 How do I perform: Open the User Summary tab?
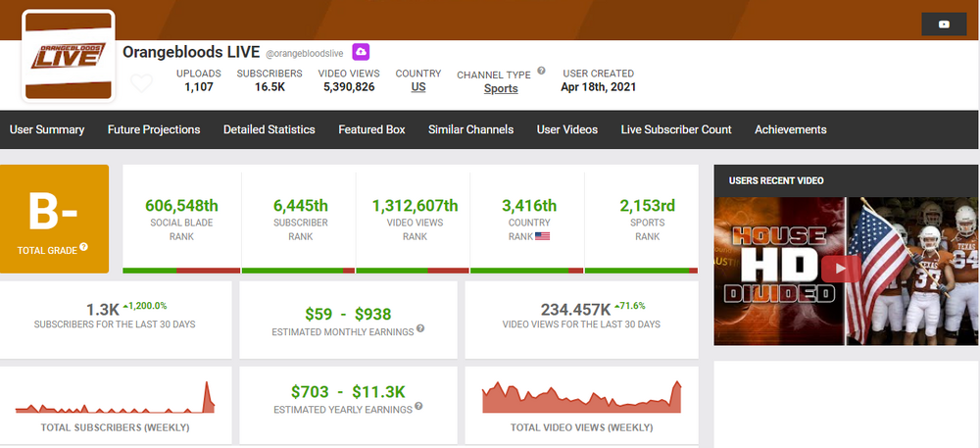(47, 129)
